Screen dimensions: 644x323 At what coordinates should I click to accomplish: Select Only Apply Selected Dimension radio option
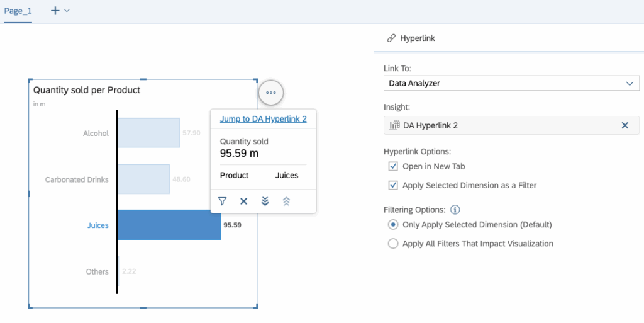coord(393,225)
